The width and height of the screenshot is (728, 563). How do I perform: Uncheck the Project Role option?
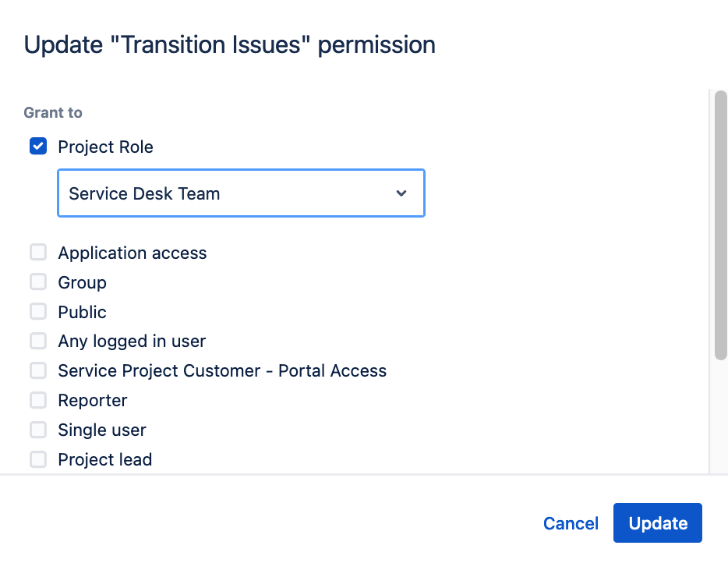click(37, 146)
